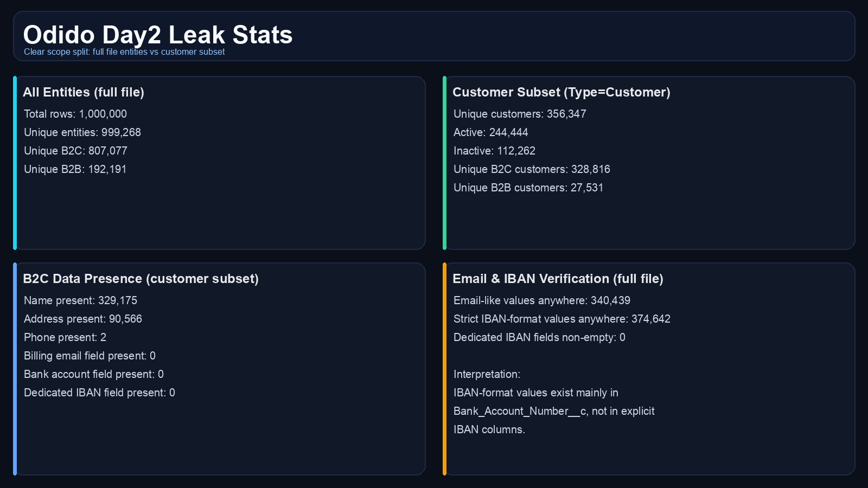Click the Unique customers: 356,347 line

(520, 114)
